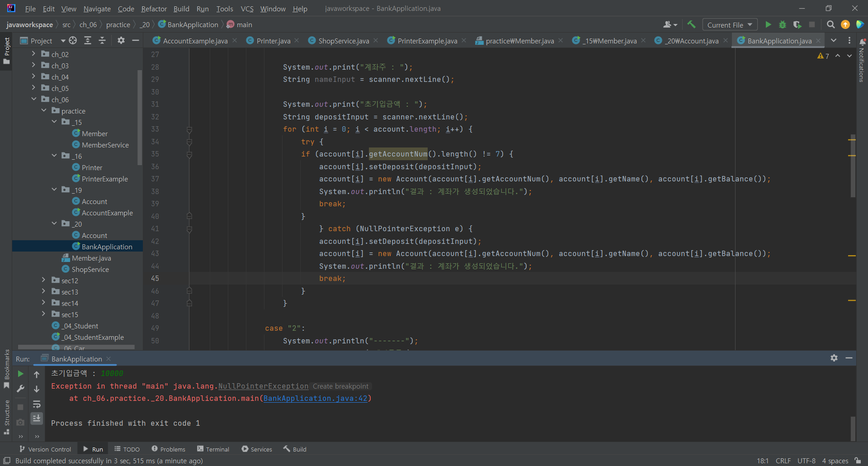Click the Build hammer icon
This screenshot has height=466, width=868.
691,24
